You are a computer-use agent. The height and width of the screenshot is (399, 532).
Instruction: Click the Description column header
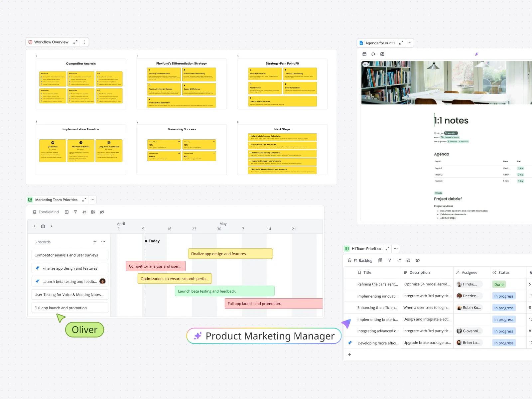(x=427, y=272)
